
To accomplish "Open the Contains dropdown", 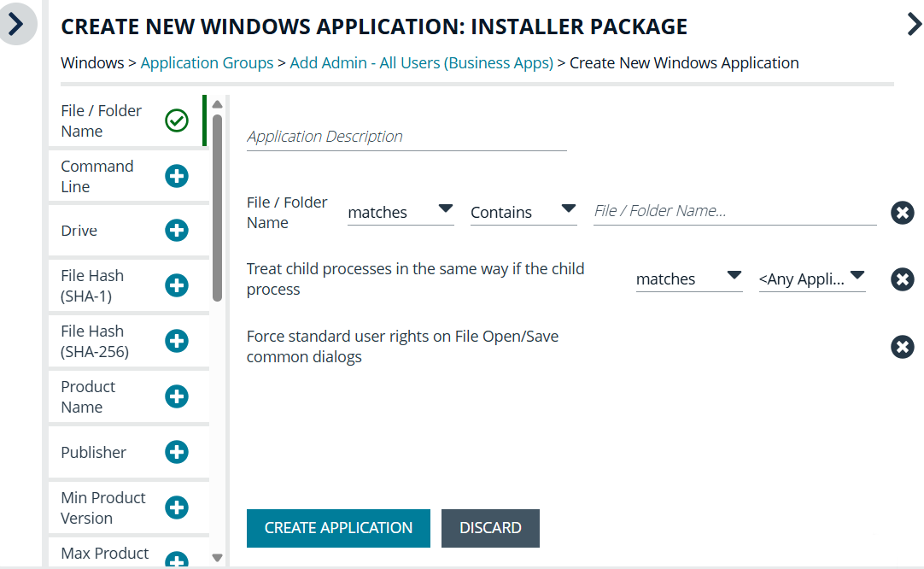I will (x=523, y=211).
